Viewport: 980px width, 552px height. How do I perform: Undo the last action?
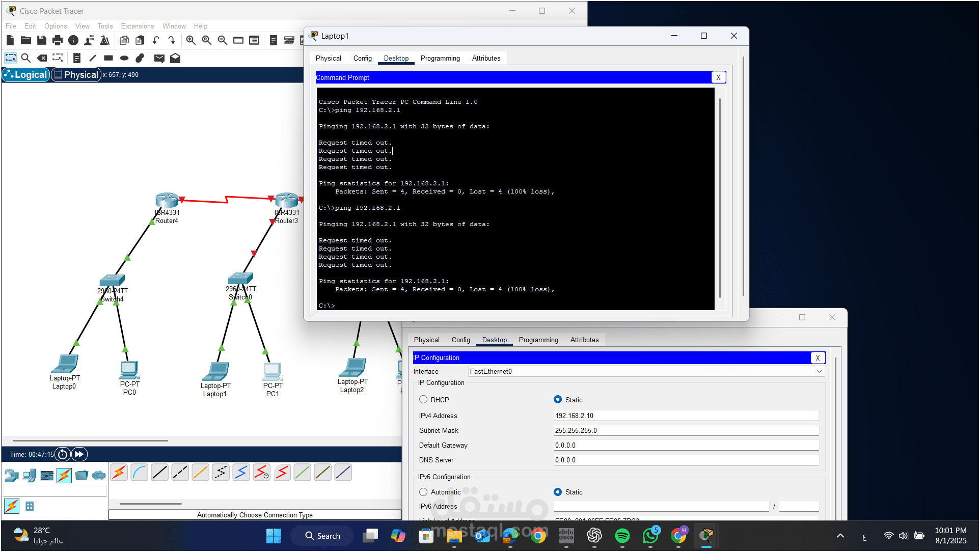click(x=156, y=40)
